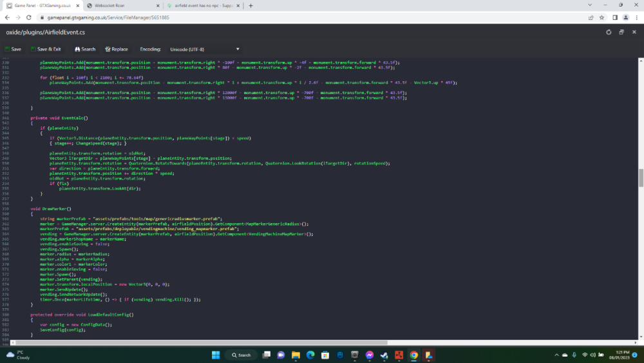
Task: Close the file editor panel
Action: [x=634, y=32]
